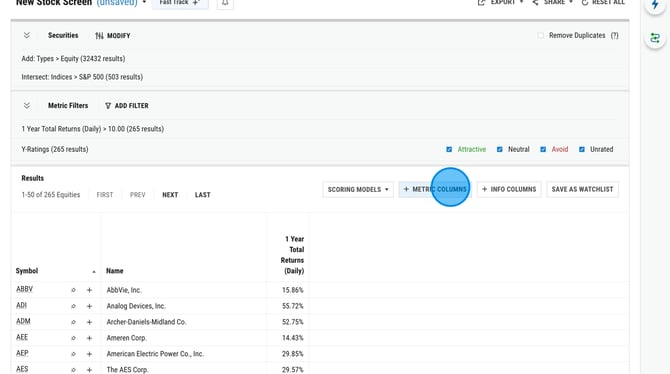Click the Prev page link
The height and width of the screenshot is (374, 670).
click(x=138, y=195)
